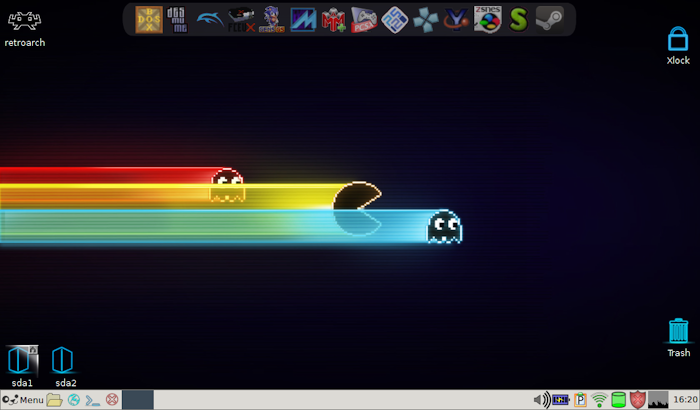Open FCEUX emulator in the dock
The height and width of the screenshot is (410, 700).
241,20
